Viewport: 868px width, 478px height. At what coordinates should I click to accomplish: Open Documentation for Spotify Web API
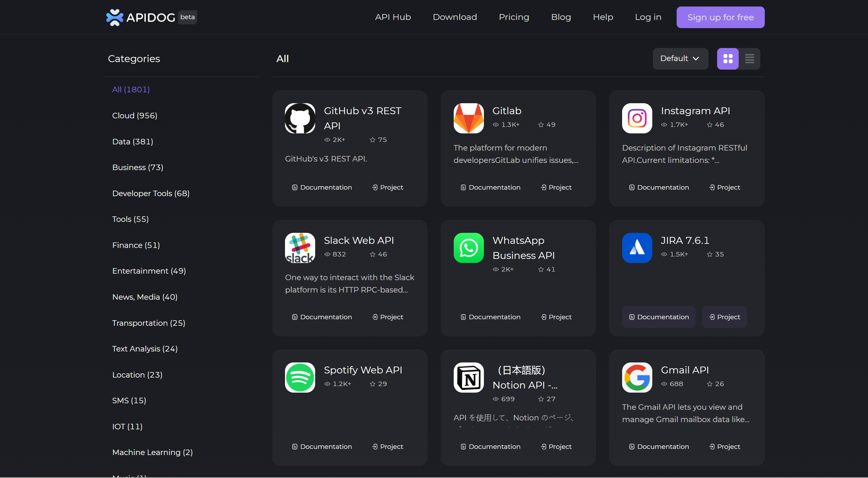click(322, 446)
